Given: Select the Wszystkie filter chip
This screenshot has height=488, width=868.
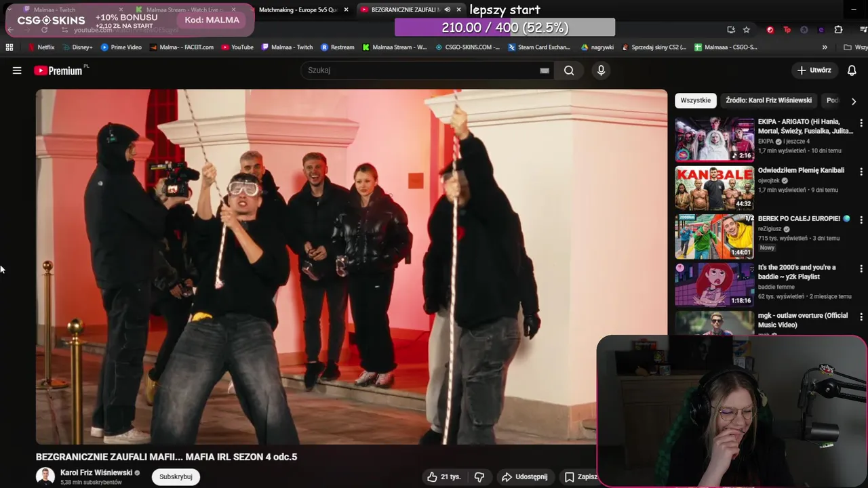Looking at the screenshot, I should click(696, 100).
